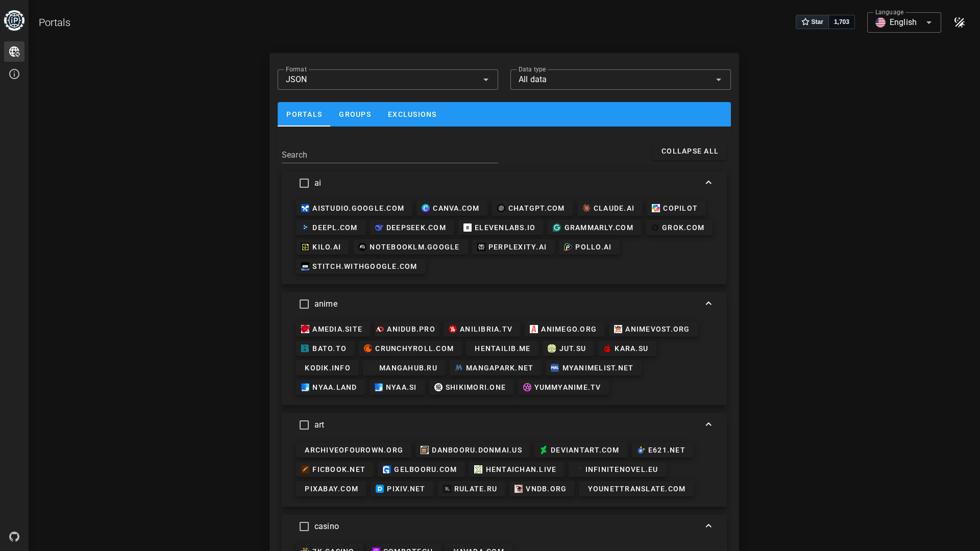
Task: Switch to the Exclusions tab
Action: click(x=412, y=114)
